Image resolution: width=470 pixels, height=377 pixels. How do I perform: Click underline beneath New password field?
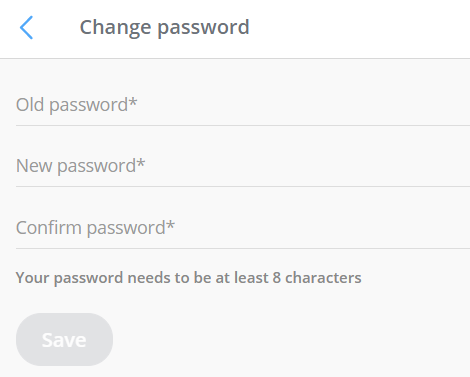243,186
